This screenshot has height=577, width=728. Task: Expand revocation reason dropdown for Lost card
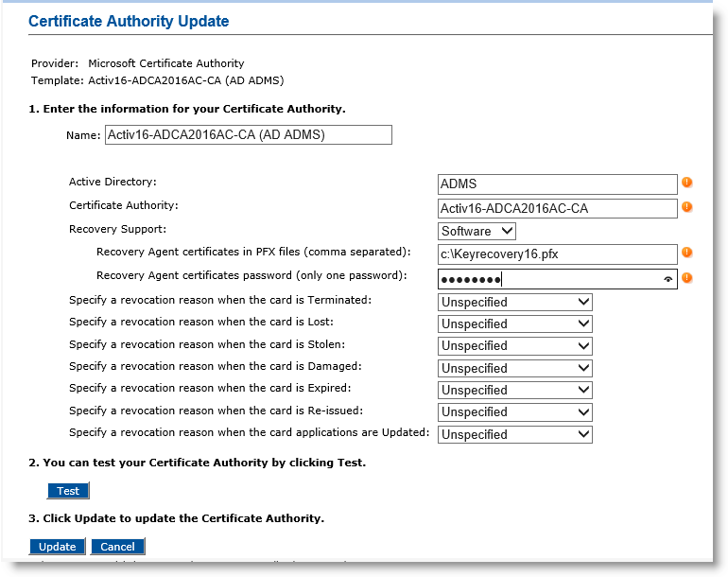tap(515, 323)
